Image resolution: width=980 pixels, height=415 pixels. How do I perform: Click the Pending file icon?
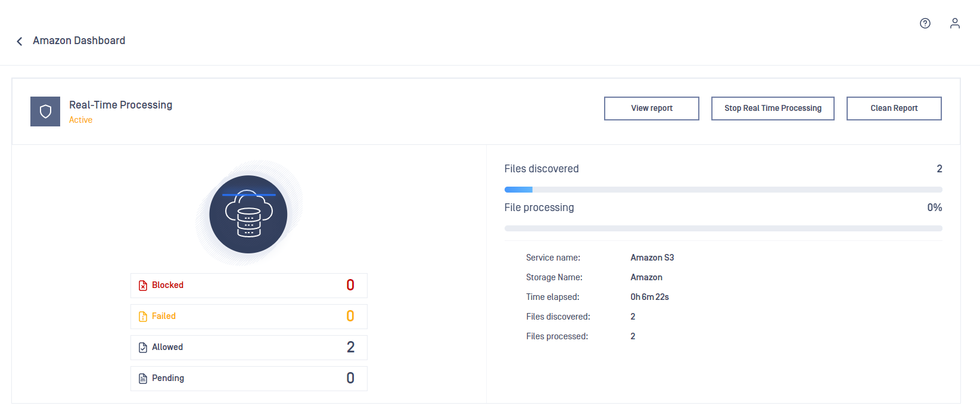click(x=143, y=379)
